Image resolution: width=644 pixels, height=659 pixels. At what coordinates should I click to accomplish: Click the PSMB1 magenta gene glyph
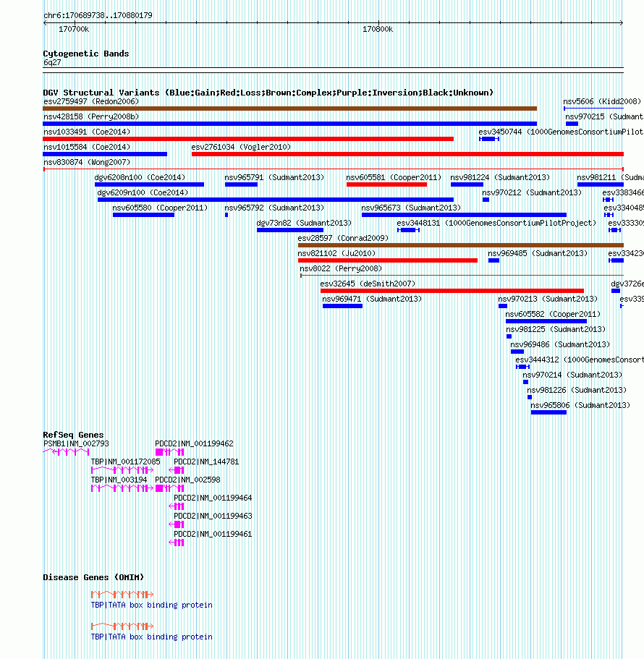[66, 452]
